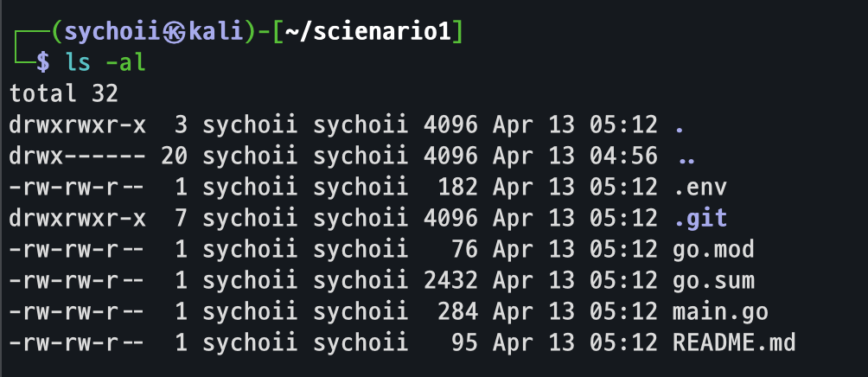Click the Kali logo symbol in the prompt
868x377 pixels.
(176, 33)
